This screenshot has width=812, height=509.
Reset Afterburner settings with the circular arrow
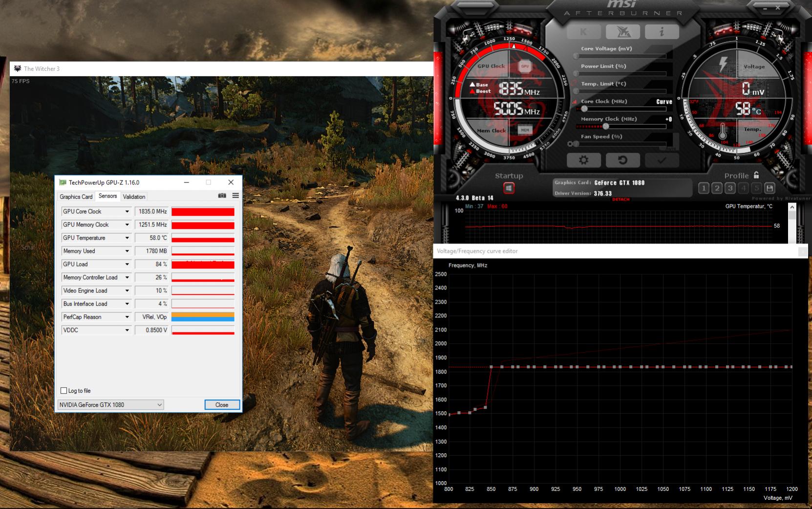point(622,160)
